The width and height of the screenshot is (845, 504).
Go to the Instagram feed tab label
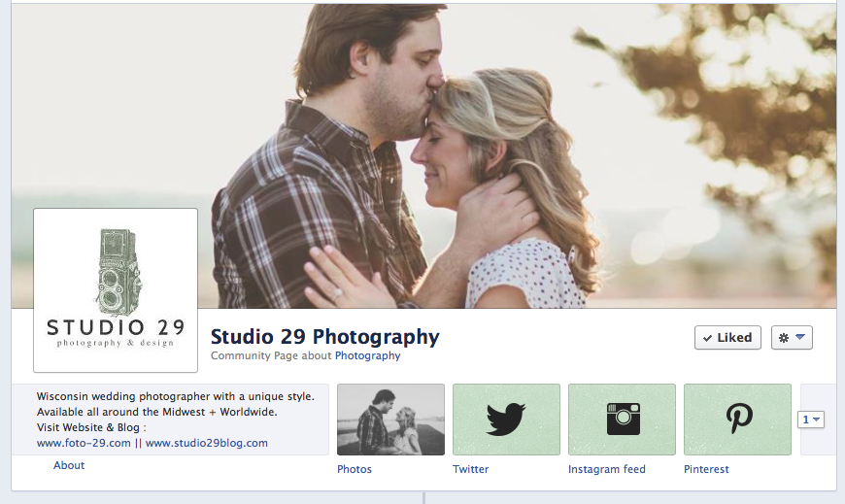pos(606,469)
